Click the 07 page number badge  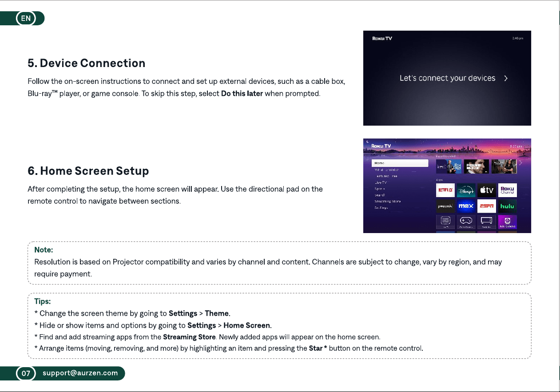click(x=26, y=373)
